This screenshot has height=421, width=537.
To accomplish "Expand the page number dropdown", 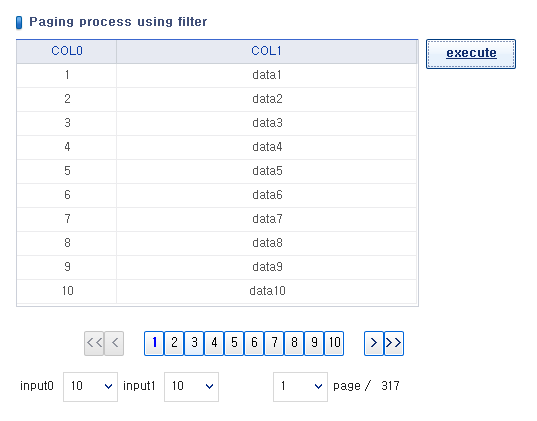I will tap(300, 387).
